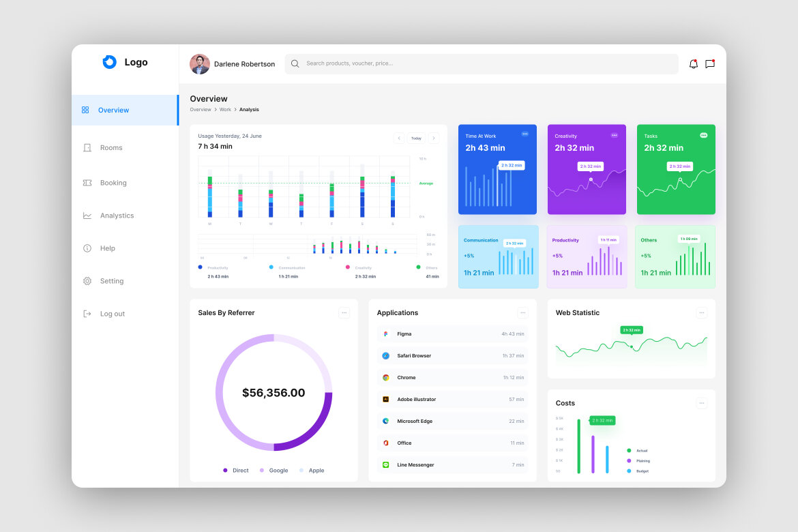Focus the Search products search field
The width and height of the screenshot is (798, 532).
tap(482, 63)
